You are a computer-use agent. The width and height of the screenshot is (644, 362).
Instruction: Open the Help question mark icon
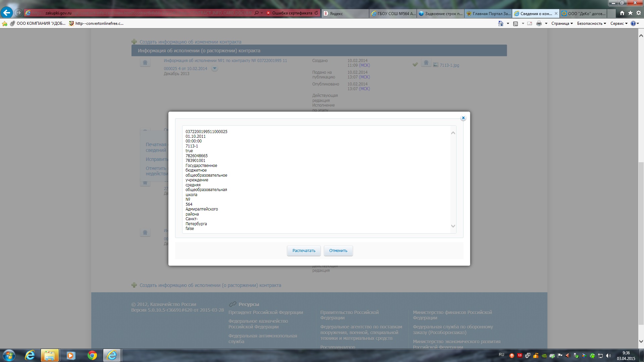(633, 23)
